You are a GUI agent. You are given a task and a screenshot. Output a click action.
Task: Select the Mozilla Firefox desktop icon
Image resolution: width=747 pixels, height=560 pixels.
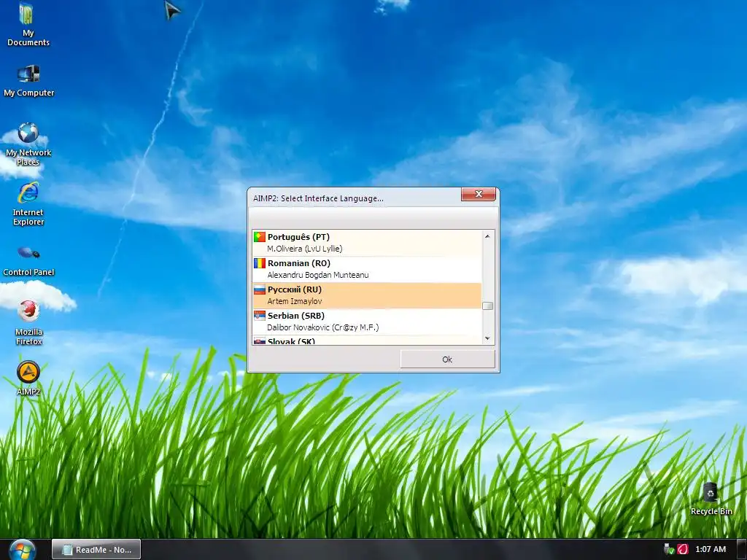pos(28,323)
